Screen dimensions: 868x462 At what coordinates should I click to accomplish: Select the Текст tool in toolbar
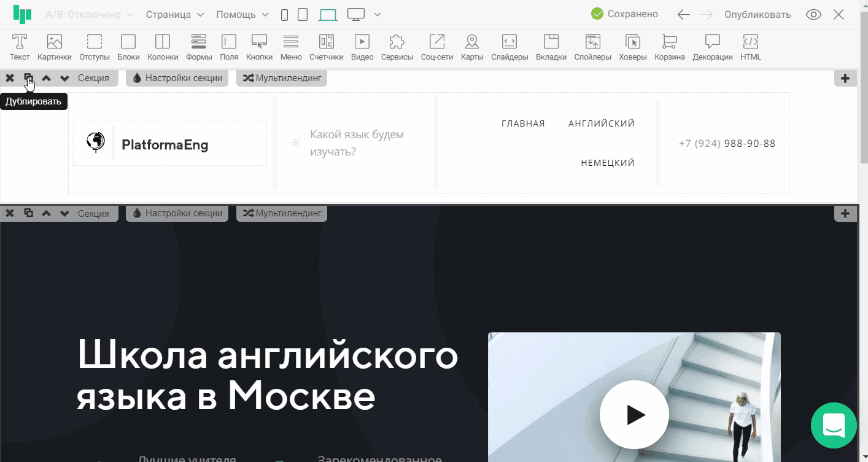click(x=20, y=47)
